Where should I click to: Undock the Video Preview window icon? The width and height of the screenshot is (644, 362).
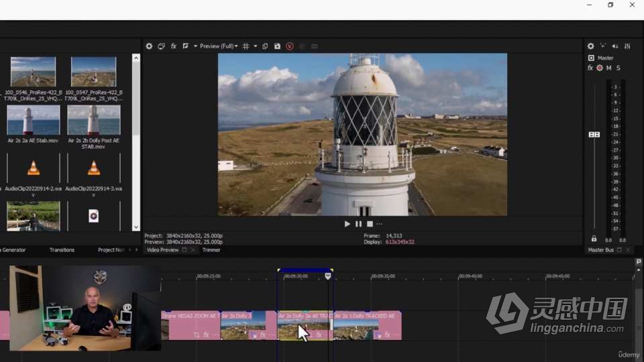[x=184, y=250]
